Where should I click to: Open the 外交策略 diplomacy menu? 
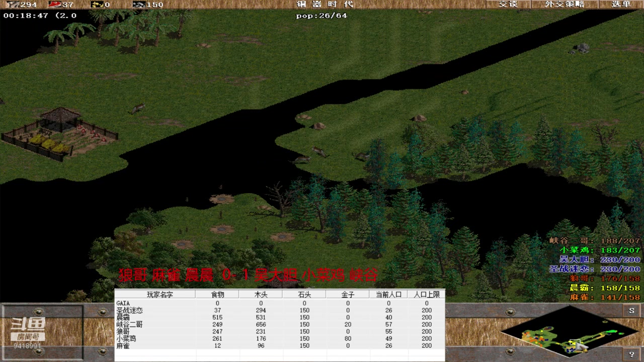565,4
